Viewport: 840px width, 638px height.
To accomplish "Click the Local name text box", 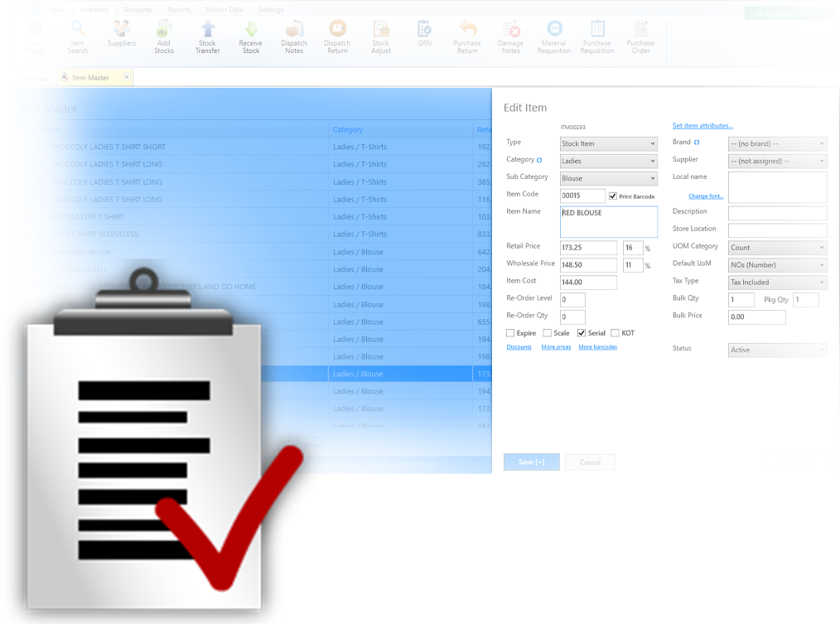I will point(777,187).
